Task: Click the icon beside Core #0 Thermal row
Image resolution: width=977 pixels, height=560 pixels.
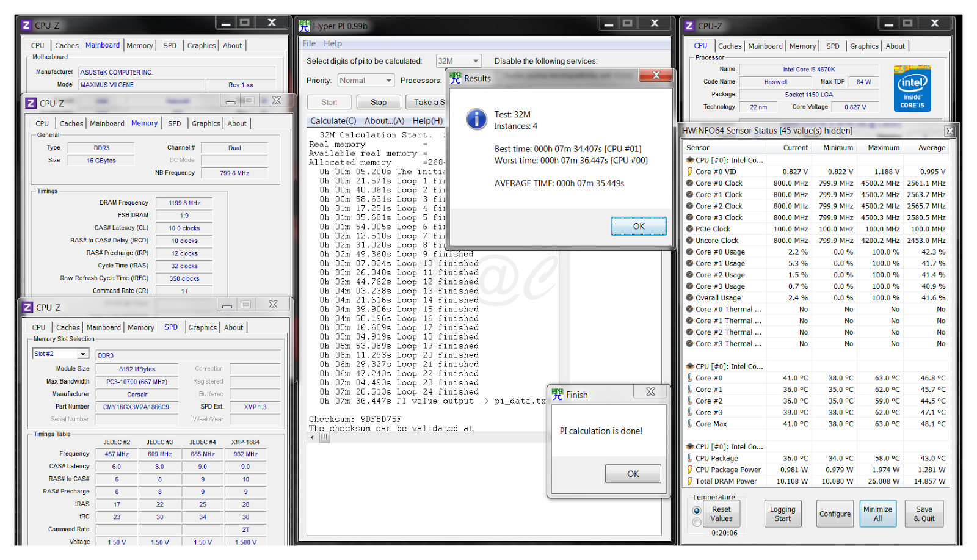Action: [x=690, y=310]
